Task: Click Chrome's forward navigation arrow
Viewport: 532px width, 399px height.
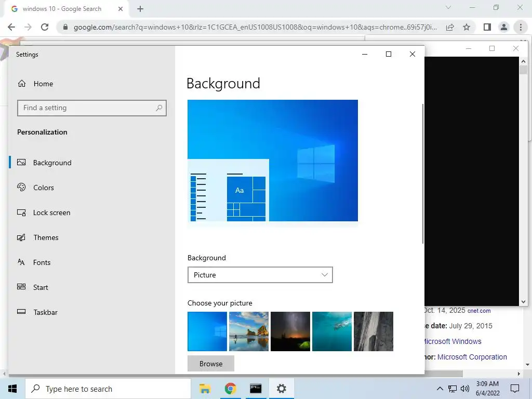Action: point(28,27)
